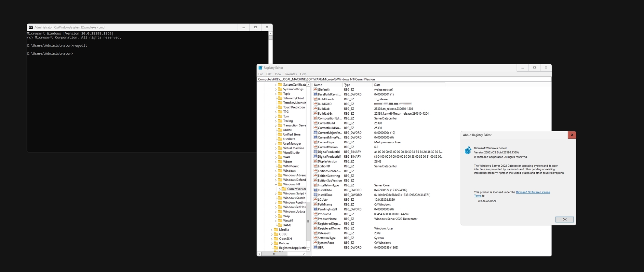Screen dimensions: 644x272
Task: Click the Unified Store folder icon
Action: [280, 135]
